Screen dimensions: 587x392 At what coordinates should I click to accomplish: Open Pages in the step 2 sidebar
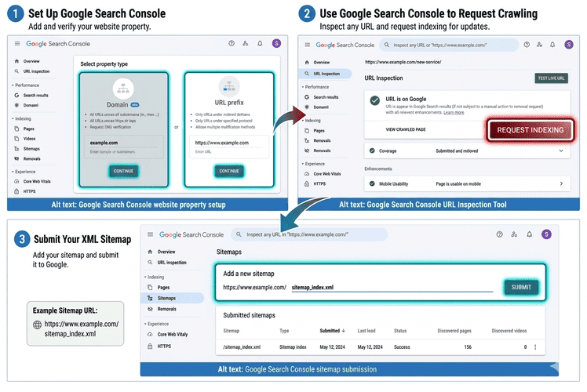coord(319,131)
